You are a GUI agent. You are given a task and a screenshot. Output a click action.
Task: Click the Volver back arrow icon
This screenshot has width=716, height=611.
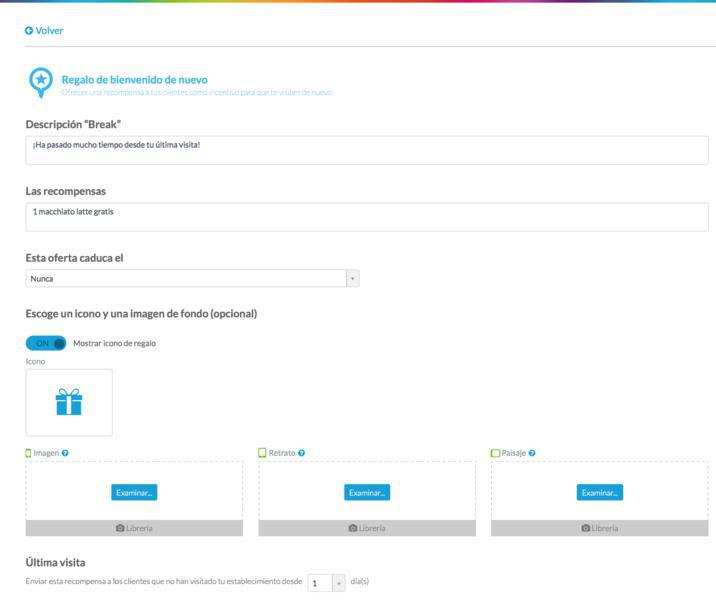pos(29,31)
